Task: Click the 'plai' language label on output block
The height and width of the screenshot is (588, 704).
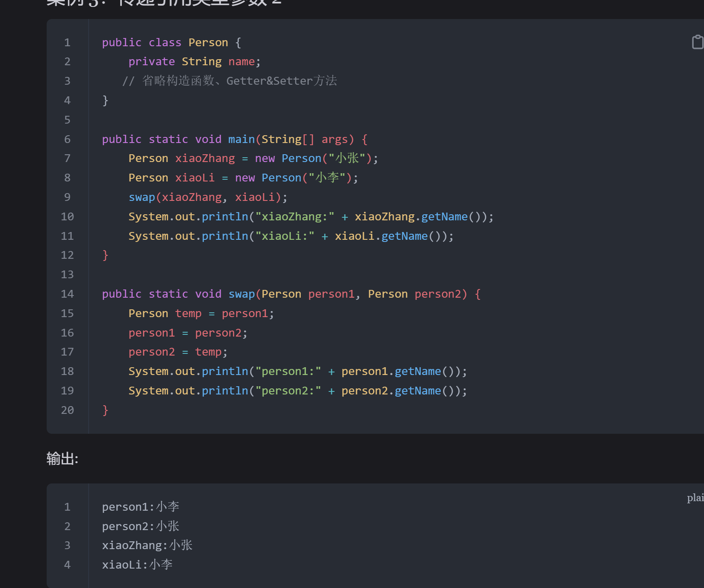Action: click(x=695, y=498)
